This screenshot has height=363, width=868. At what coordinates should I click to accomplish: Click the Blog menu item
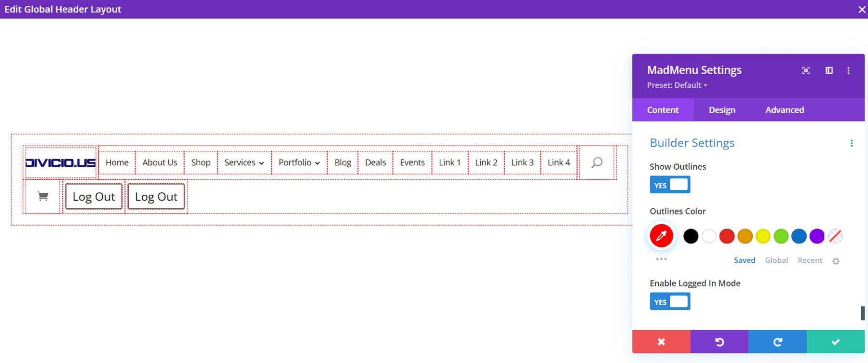click(343, 162)
